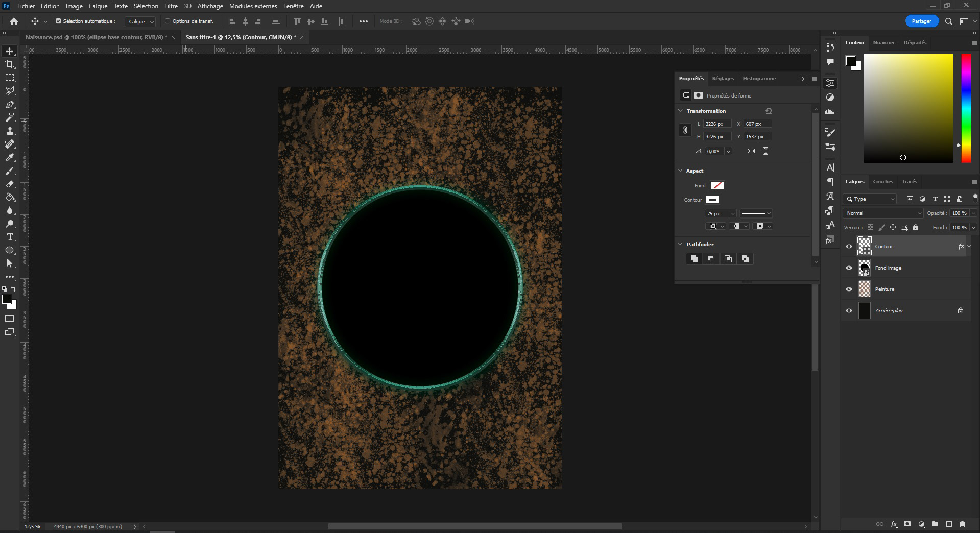Screen dimensions: 980x533
Task: Click Pathfinder combine shapes button
Action: (x=695, y=259)
